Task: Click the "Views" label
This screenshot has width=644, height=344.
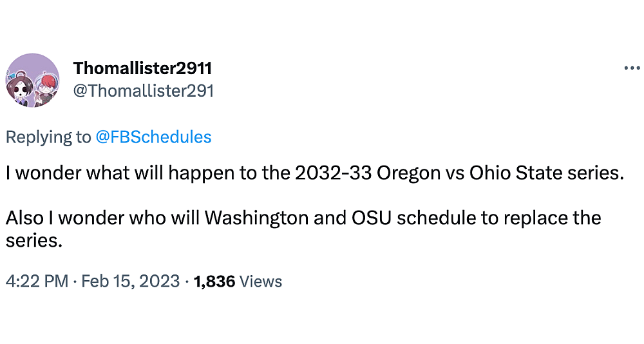Action: (261, 282)
